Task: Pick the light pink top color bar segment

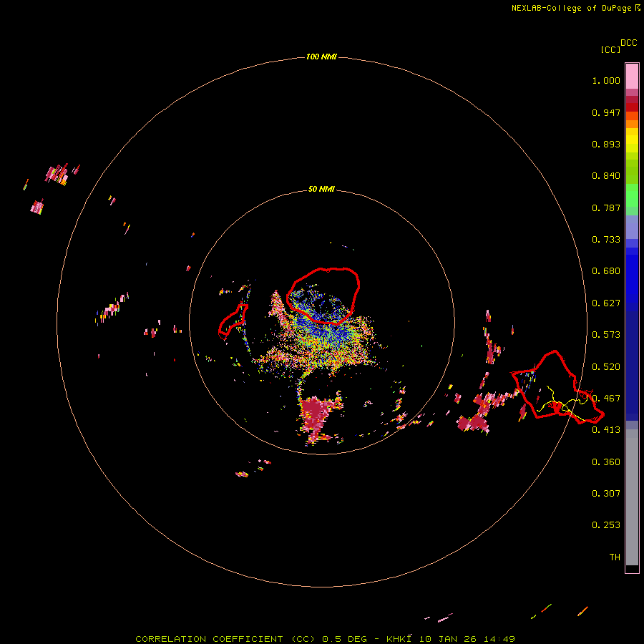Action: pos(632,77)
